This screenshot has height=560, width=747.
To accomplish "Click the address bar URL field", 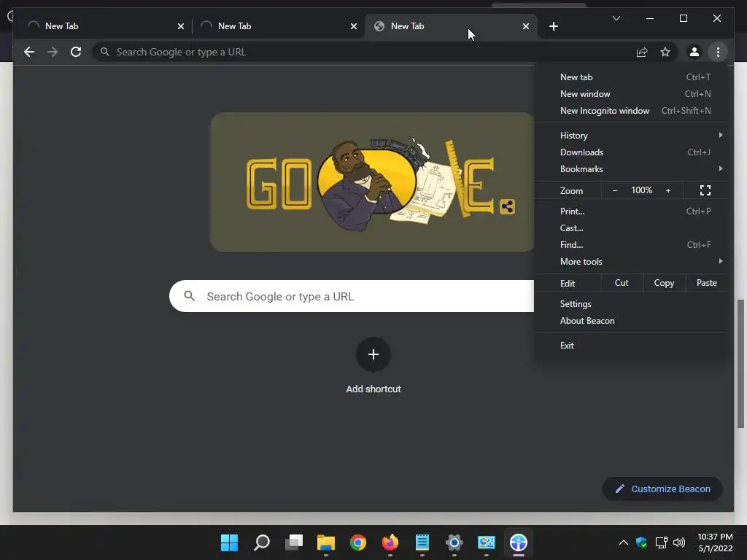I will [362, 52].
